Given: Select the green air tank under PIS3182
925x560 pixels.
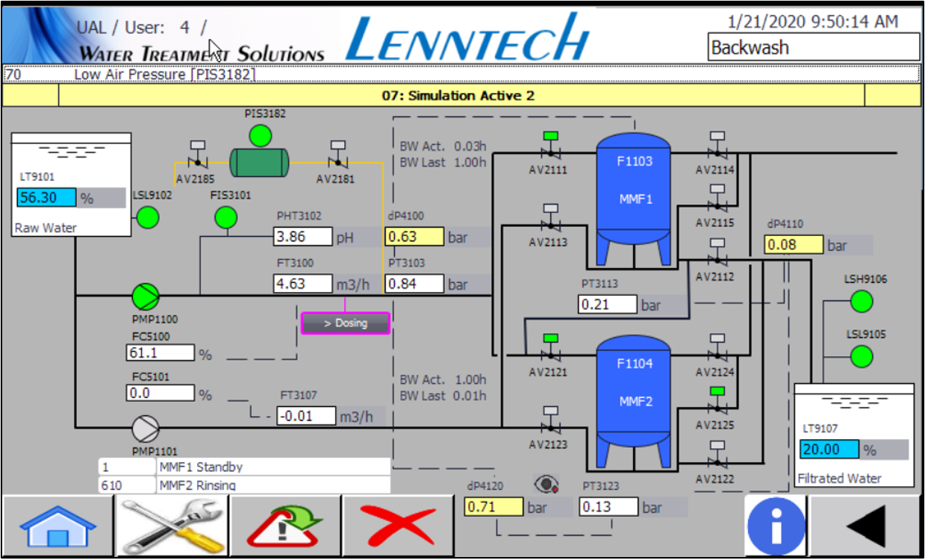Looking at the screenshot, I should 259,162.
